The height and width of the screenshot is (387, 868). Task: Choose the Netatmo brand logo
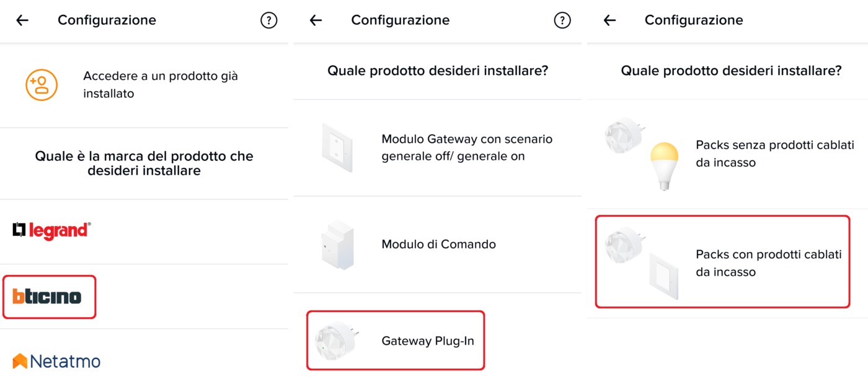pyautogui.click(x=56, y=361)
